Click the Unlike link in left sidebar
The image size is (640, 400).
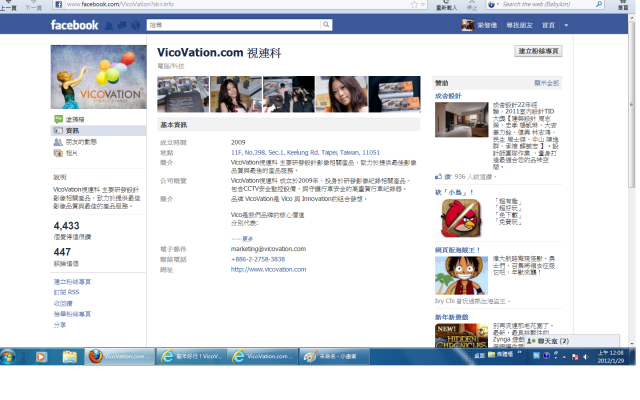click(63, 303)
